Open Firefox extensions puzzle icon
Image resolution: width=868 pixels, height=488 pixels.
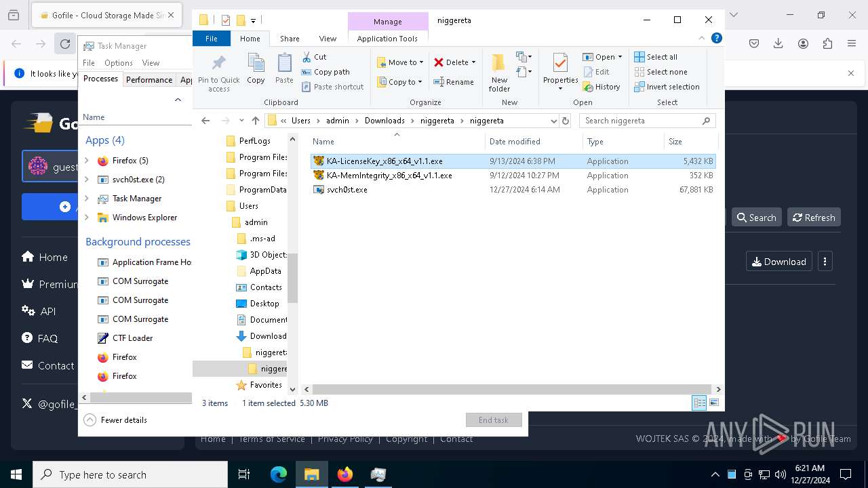pos(827,43)
